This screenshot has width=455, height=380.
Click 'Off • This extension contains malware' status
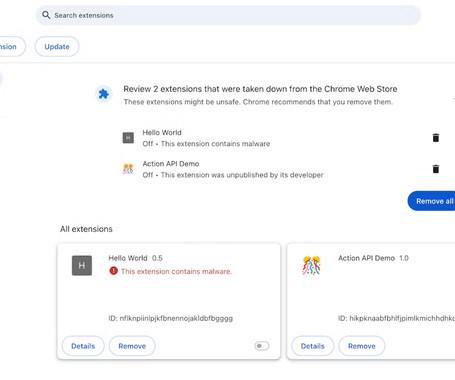pos(206,144)
